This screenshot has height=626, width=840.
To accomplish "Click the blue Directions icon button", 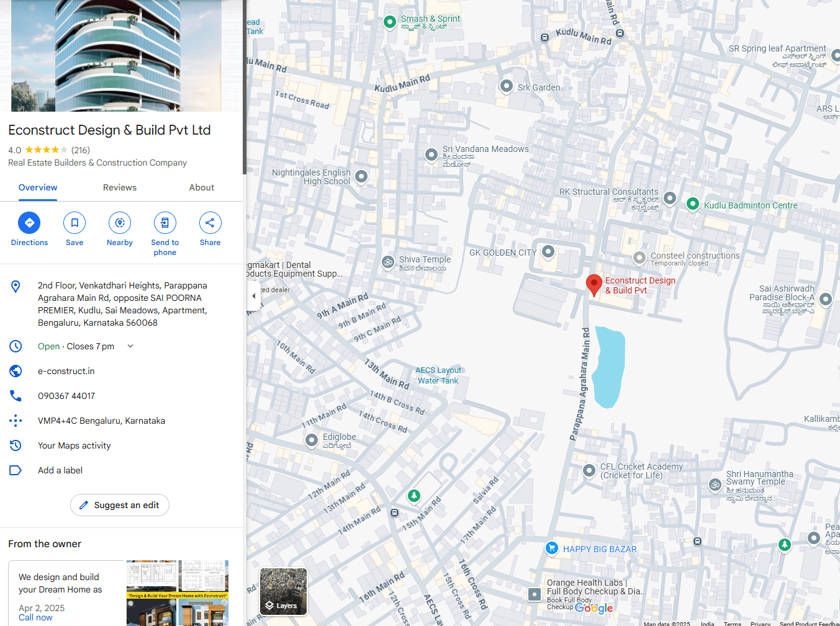I will coord(29,223).
